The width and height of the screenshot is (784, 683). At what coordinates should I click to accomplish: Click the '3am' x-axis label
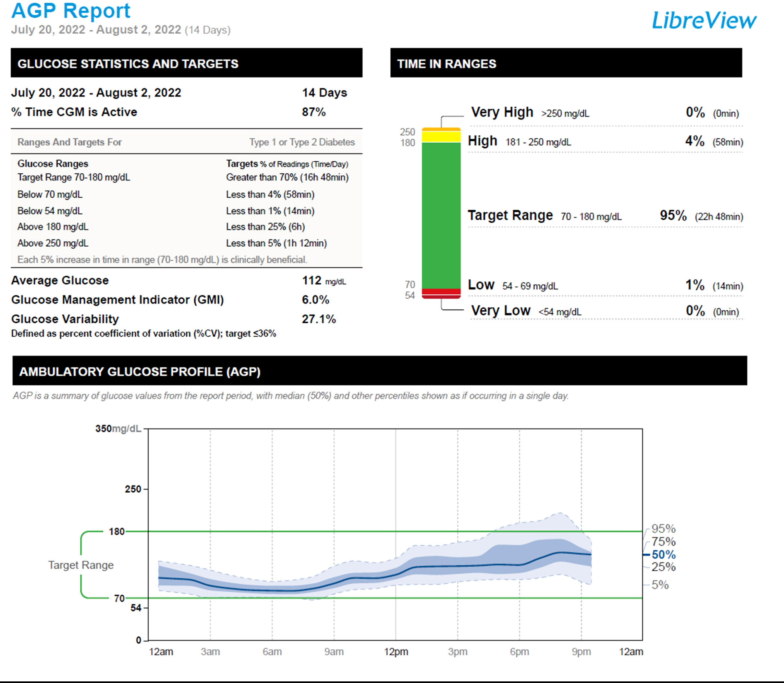[210, 652]
